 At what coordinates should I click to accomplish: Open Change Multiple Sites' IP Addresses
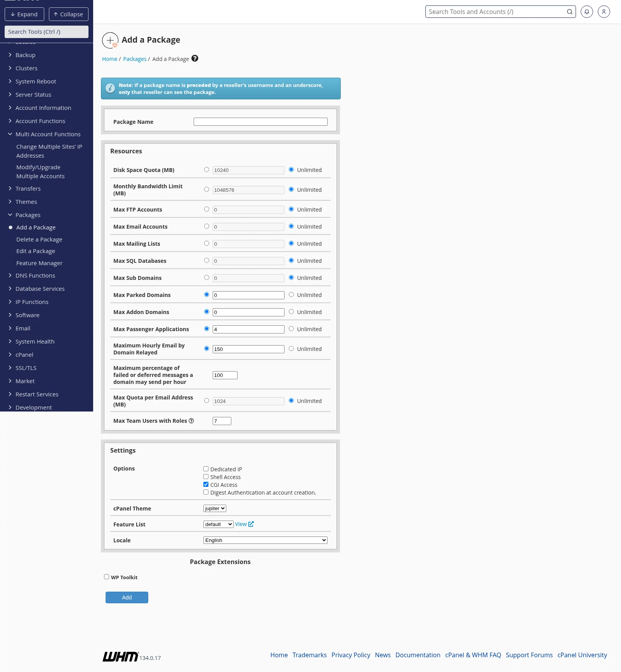tap(49, 151)
